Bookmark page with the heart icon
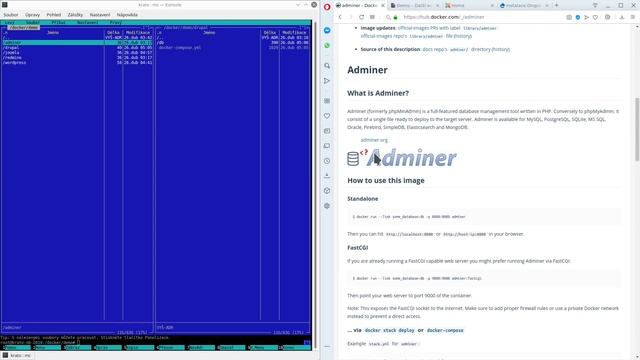Screen dimensions: 640x360 (596, 17)
